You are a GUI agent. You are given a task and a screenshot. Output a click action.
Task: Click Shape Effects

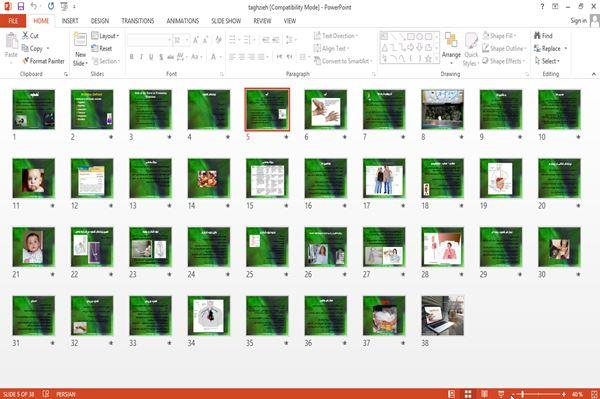tap(502, 61)
